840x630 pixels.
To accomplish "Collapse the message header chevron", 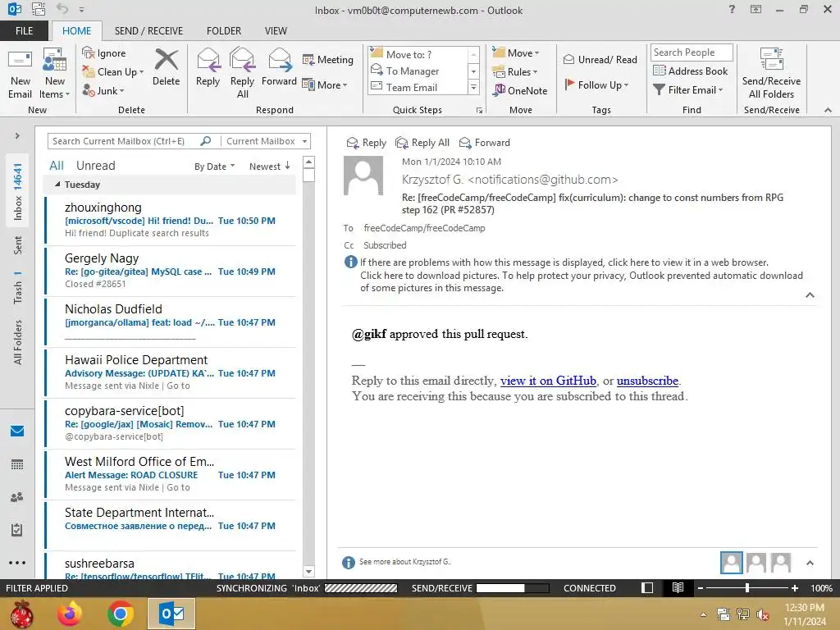I will pos(810,295).
